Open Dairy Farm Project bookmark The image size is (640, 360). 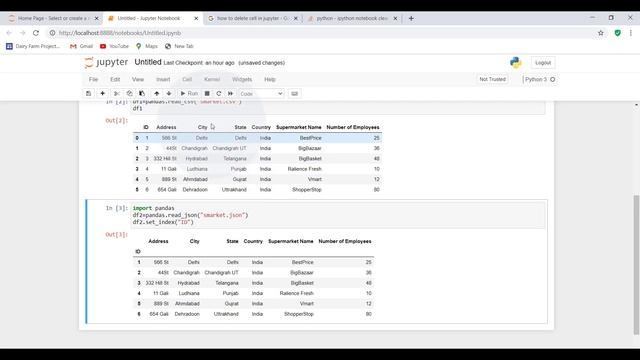click(33, 46)
